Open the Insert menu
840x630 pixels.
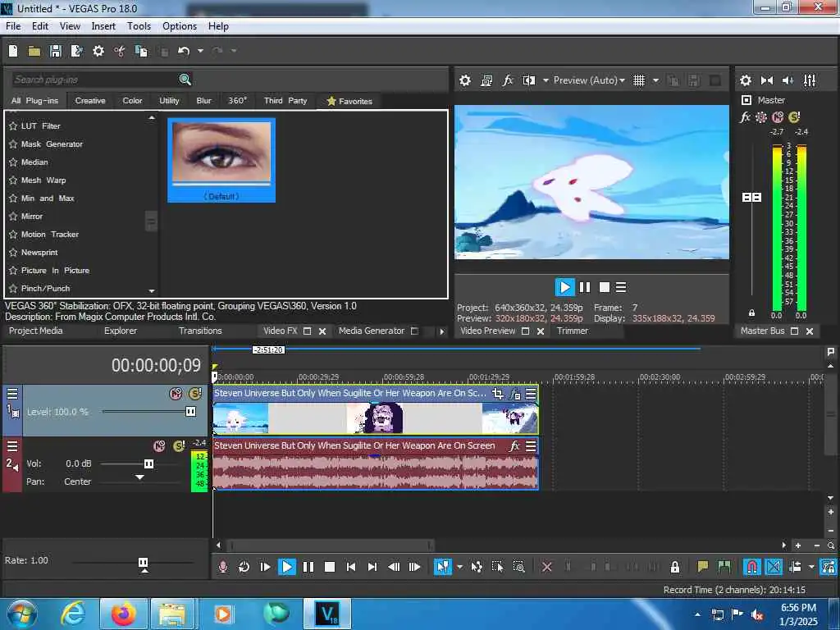coord(103,25)
